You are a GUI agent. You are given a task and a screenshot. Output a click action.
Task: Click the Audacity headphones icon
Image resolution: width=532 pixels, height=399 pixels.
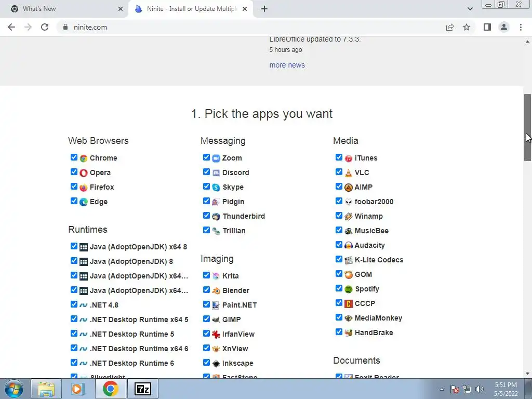(349, 246)
